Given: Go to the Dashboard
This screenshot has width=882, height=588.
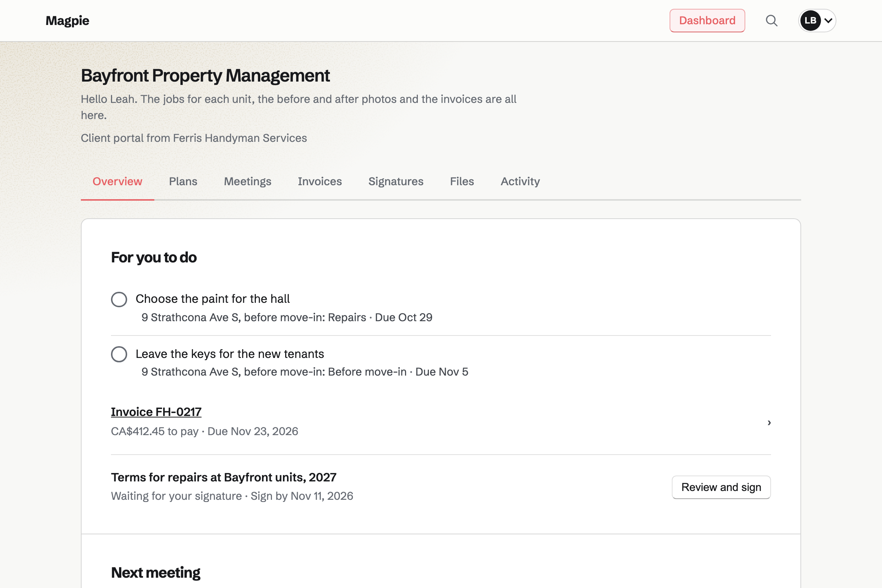Looking at the screenshot, I should pyautogui.click(x=707, y=21).
